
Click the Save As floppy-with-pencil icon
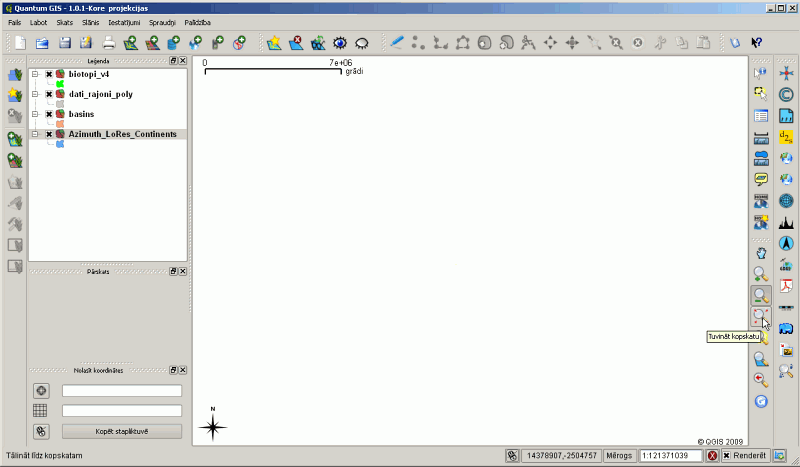[x=86, y=43]
